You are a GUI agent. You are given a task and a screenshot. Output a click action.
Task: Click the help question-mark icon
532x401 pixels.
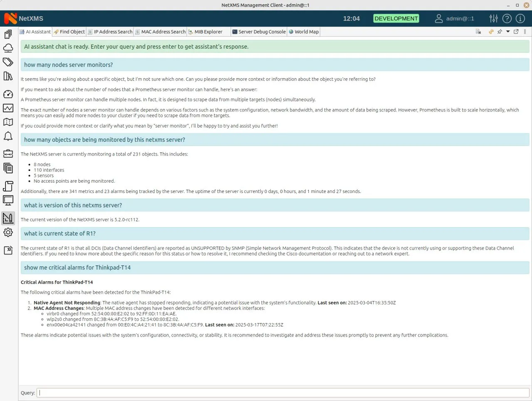click(x=507, y=18)
